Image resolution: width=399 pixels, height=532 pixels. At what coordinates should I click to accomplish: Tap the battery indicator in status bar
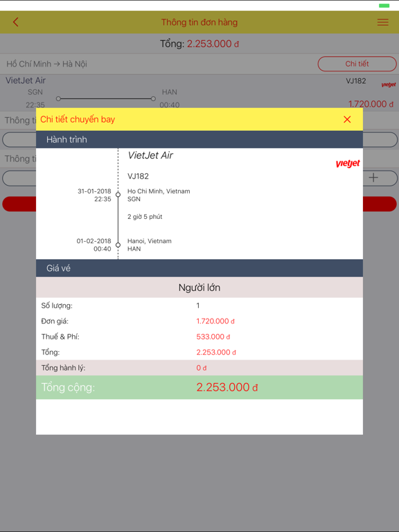pyautogui.click(x=384, y=6)
